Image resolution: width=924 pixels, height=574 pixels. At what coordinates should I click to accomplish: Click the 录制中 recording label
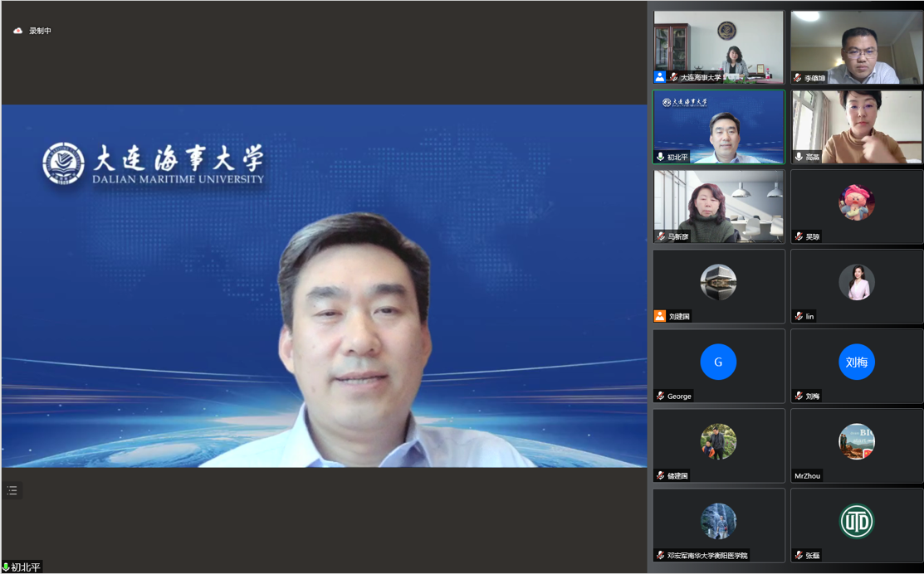click(40, 31)
